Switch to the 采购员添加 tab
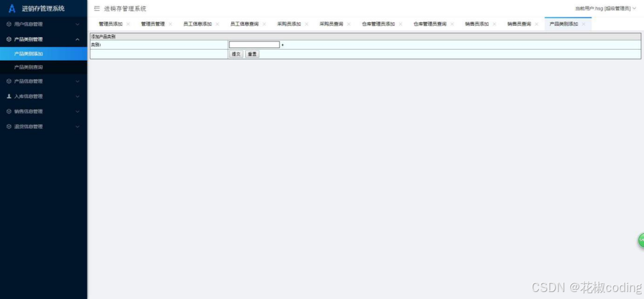Screen dimensions: 644x299 point(289,24)
